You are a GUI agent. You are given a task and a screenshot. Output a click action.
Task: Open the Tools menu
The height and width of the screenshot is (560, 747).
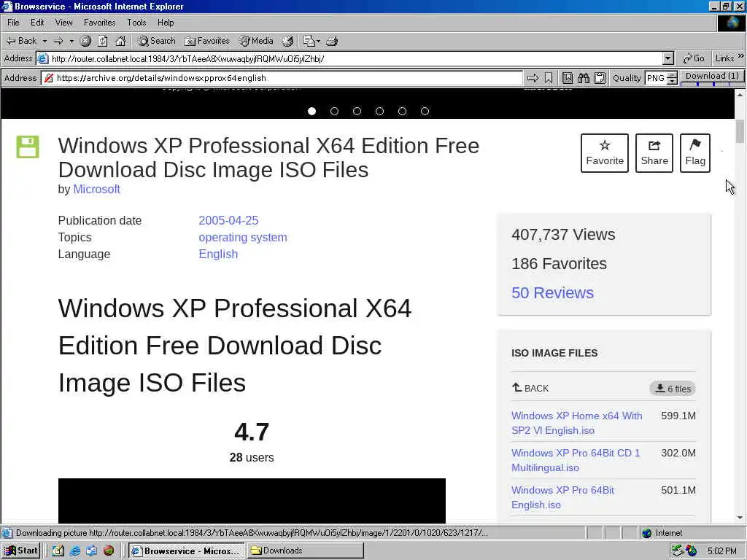(x=136, y=23)
